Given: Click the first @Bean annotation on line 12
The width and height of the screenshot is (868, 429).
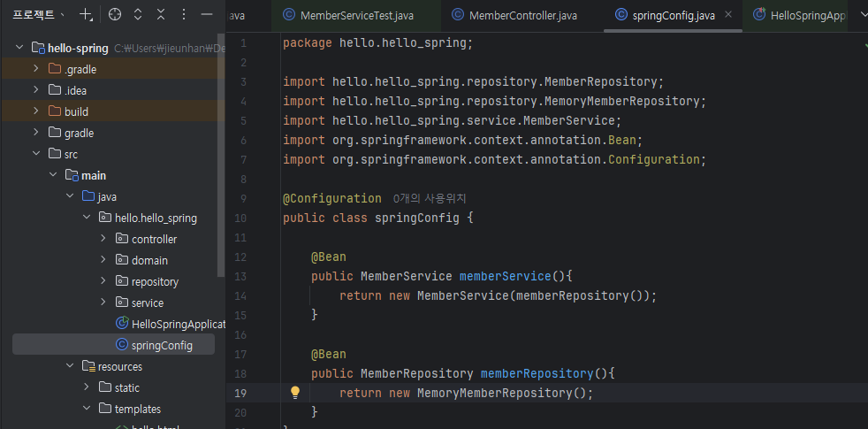Looking at the screenshot, I should [329, 257].
